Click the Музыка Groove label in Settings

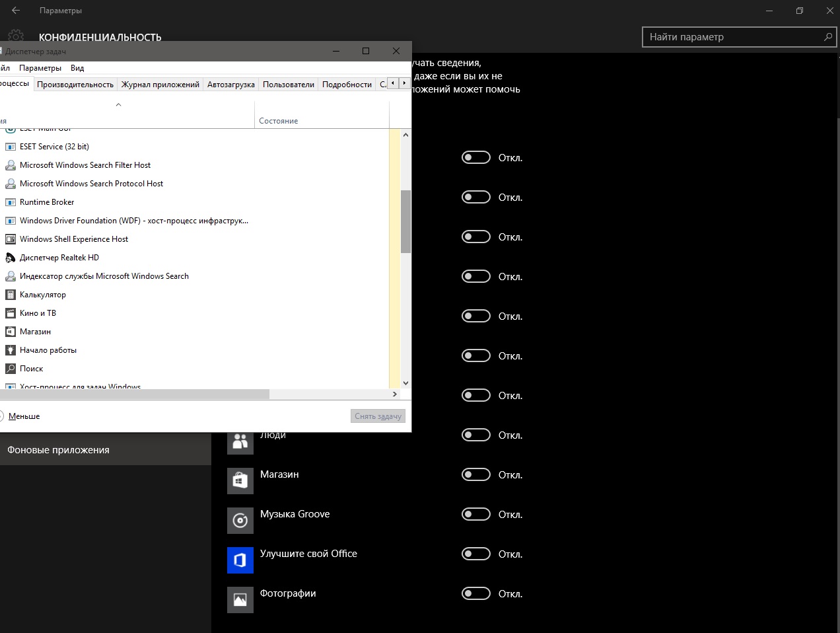[x=295, y=514]
